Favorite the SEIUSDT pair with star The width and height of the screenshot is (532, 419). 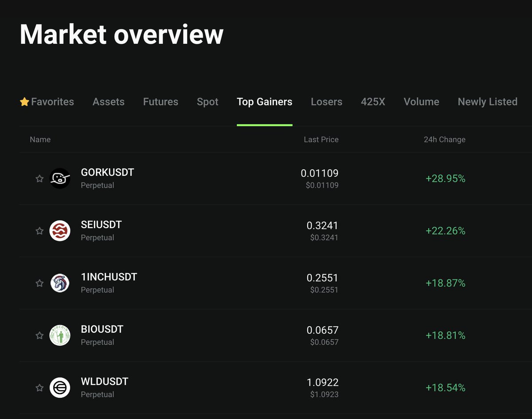click(39, 231)
